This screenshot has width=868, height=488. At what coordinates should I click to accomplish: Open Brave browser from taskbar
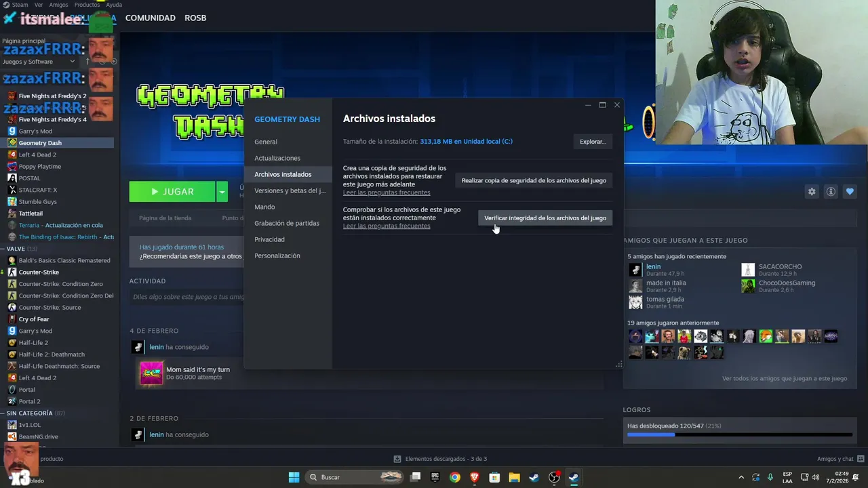click(475, 477)
